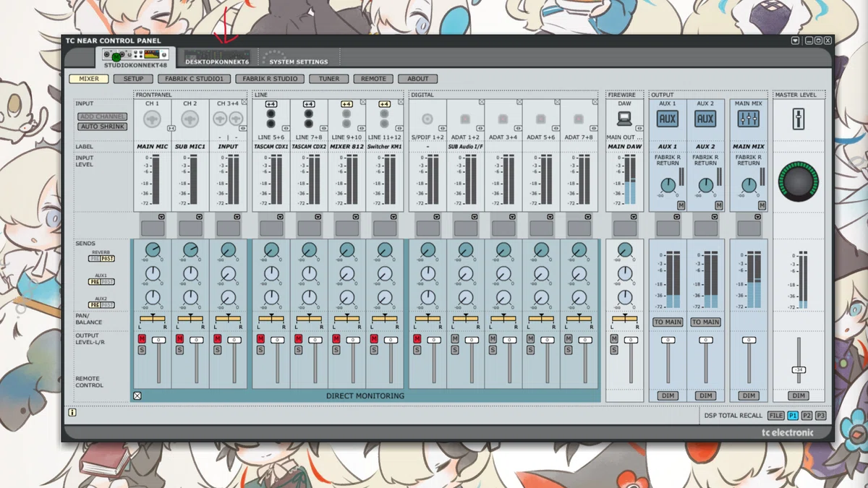Screen dimensions: 868x488
Task: Click the S/PDIF 1+2 connector icon
Action: coord(427,119)
